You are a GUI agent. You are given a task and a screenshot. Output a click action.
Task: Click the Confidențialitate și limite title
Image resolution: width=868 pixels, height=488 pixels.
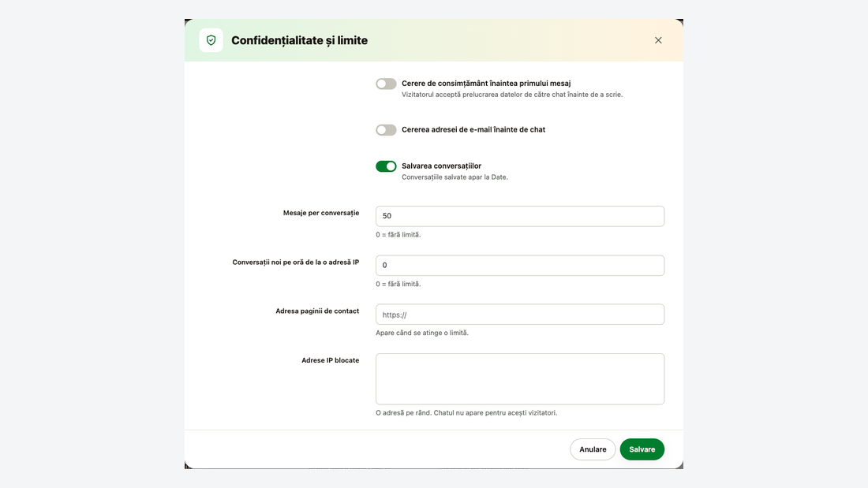300,40
